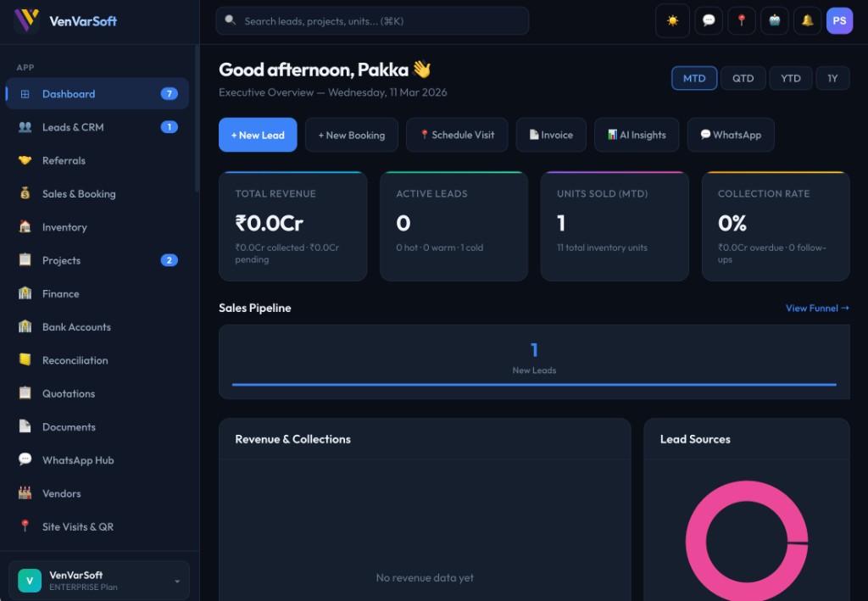Open WhatsApp Hub in sidebar
The height and width of the screenshot is (601, 868).
point(78,460)
